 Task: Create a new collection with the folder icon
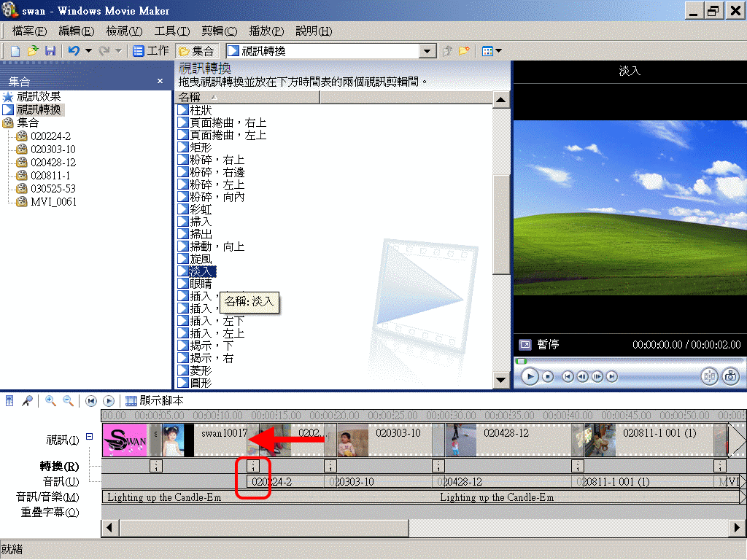464,51
